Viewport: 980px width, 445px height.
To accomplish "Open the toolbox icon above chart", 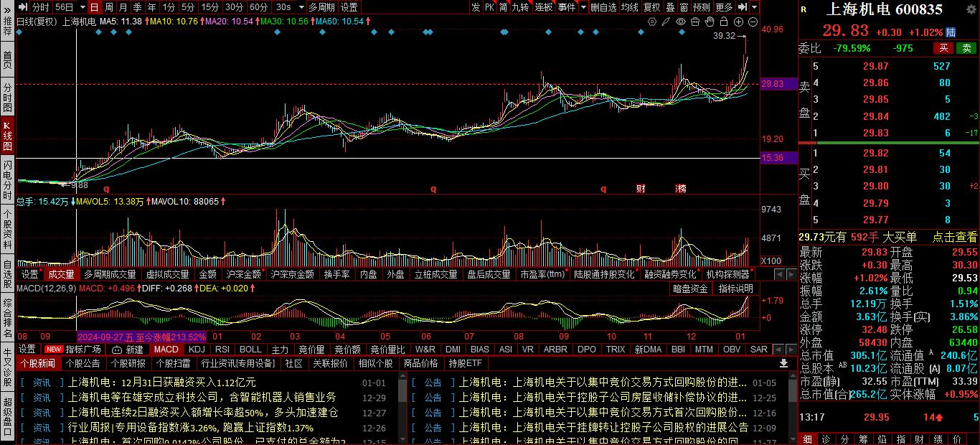I will pos(695,22).
